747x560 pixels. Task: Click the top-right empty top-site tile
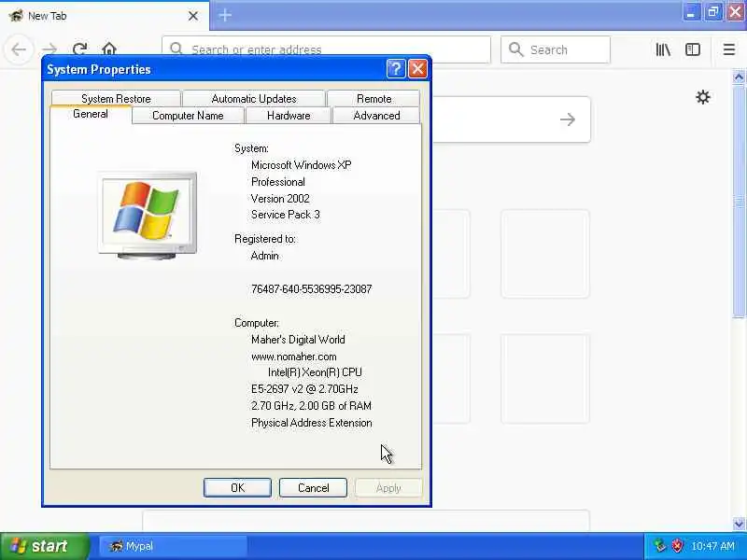click(x=545, y=254)
